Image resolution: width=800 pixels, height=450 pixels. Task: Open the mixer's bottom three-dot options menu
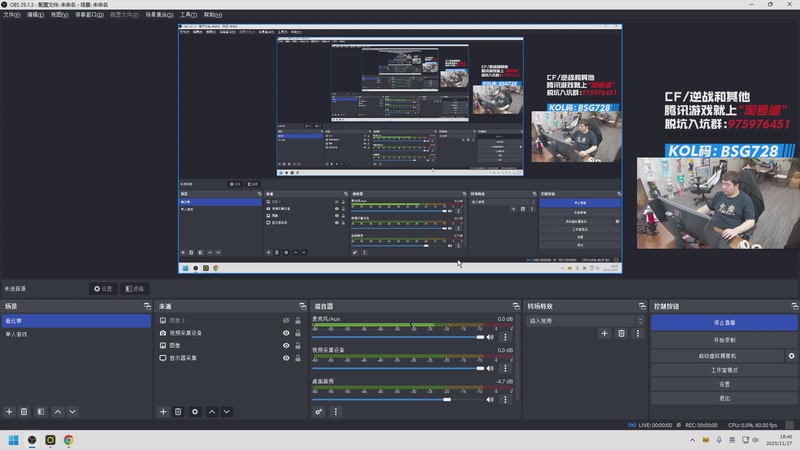[335, 412]
